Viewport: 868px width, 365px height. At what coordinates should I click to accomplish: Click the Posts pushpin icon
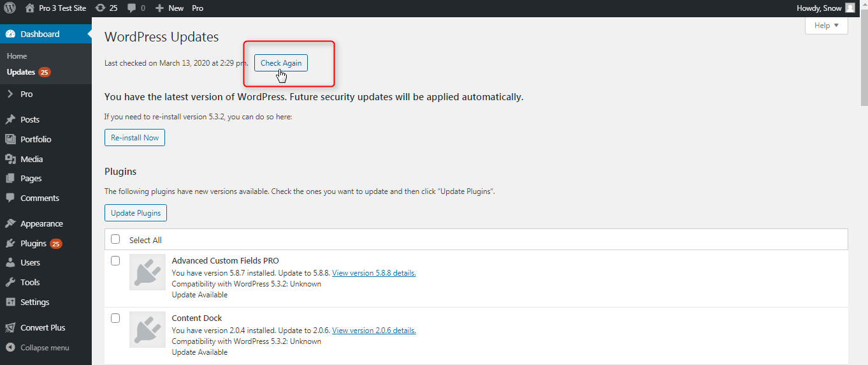click(10, 119)
